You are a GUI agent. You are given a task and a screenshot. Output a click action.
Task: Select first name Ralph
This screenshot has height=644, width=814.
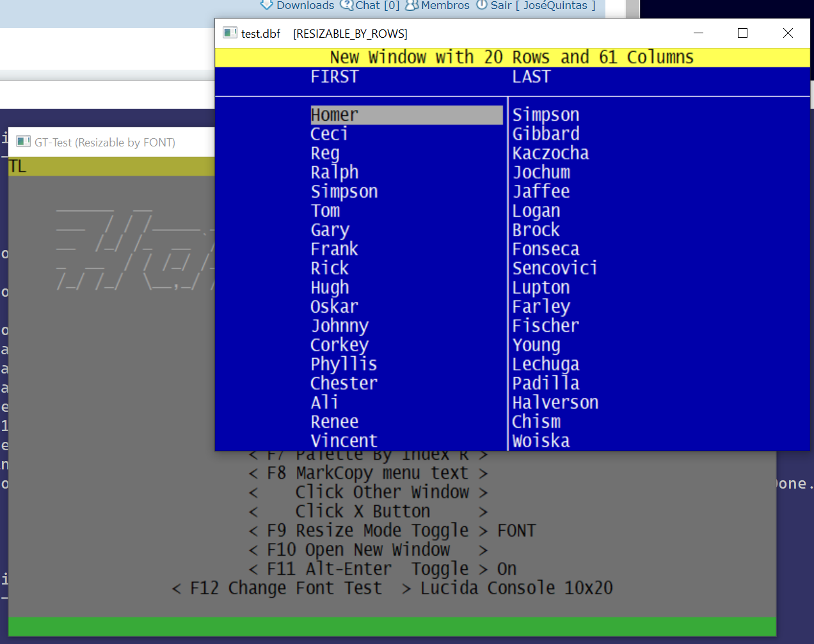[x=335, y=173]
